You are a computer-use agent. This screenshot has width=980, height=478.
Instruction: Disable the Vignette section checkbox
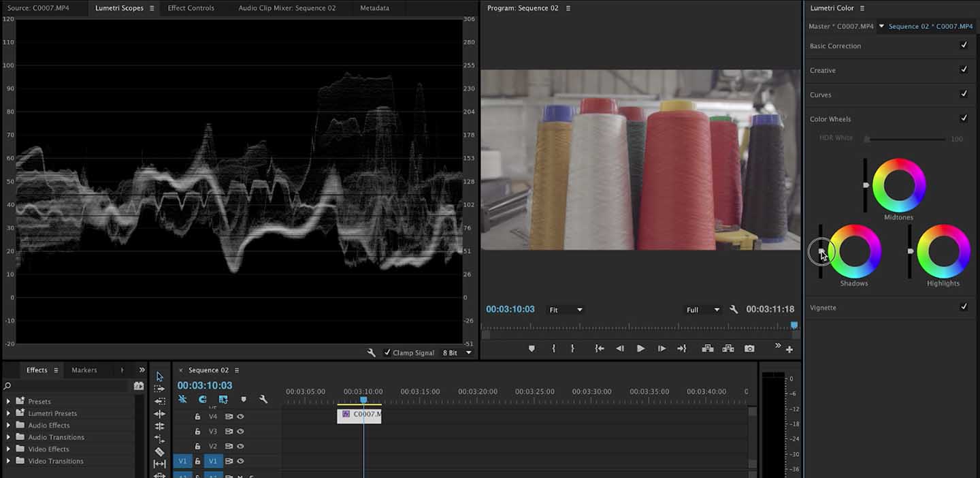[964, 306]
